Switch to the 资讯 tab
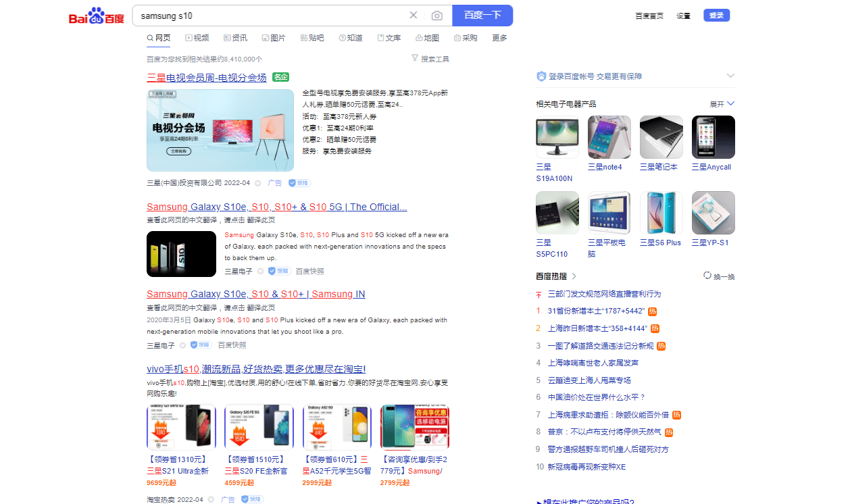The height and width of the screenshot is (504, 850). 235,38
